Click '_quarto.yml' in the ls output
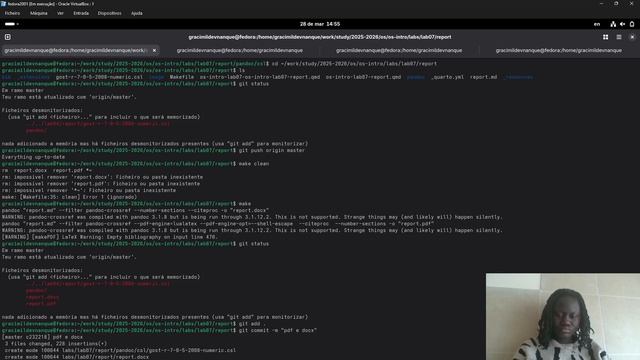Screen dimensions: 640x360 click(x=447, y=77)
